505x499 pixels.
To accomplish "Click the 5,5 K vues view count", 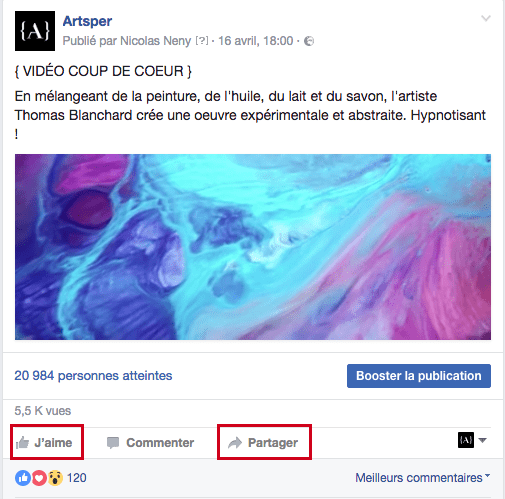I will coord(43,411).
